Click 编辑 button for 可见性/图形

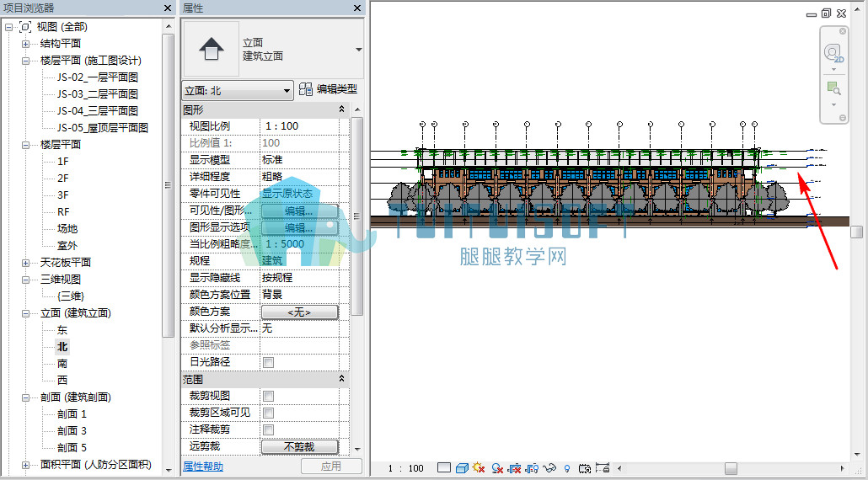tap(299, 211)
